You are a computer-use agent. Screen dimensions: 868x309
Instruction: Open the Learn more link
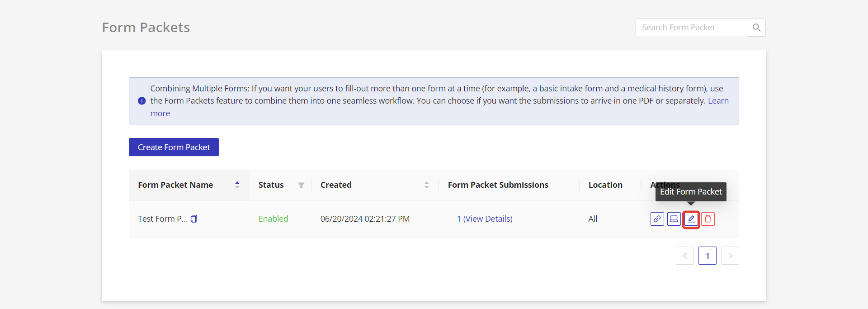(718, 101)
